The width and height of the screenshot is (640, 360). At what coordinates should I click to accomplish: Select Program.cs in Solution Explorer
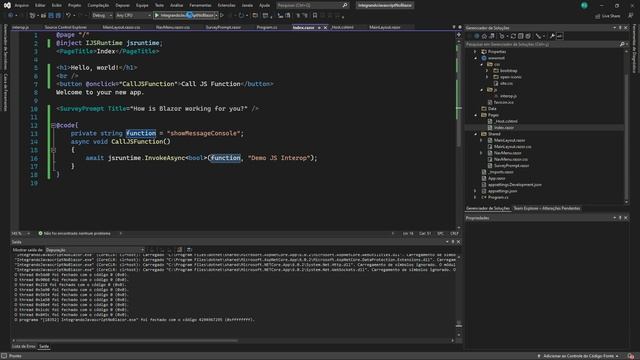click(498, 197)
